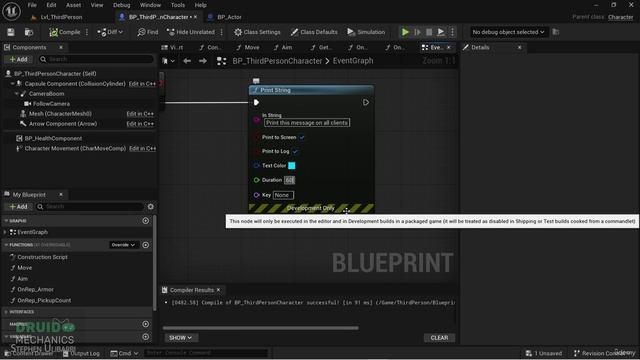Click the Find toolbar button
The image size is (640, 360).
point(148,32)
